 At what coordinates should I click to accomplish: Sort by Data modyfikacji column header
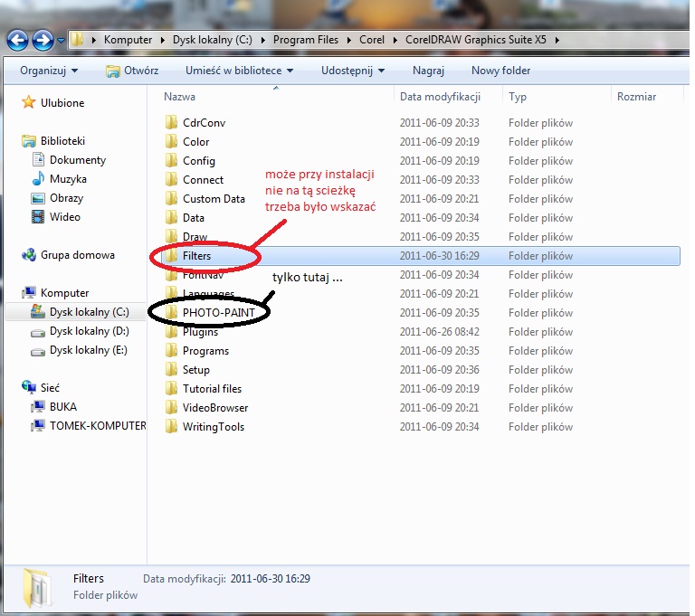pyautogui.click(x=440, y=97)
